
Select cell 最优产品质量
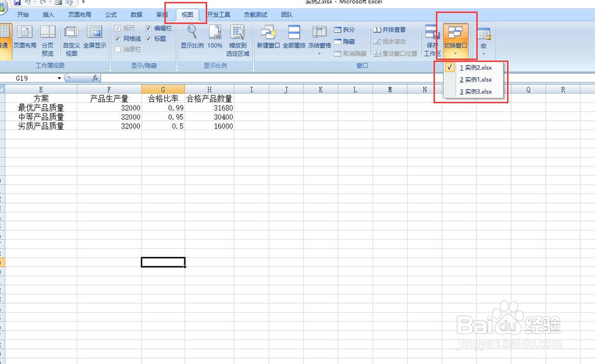41,108
